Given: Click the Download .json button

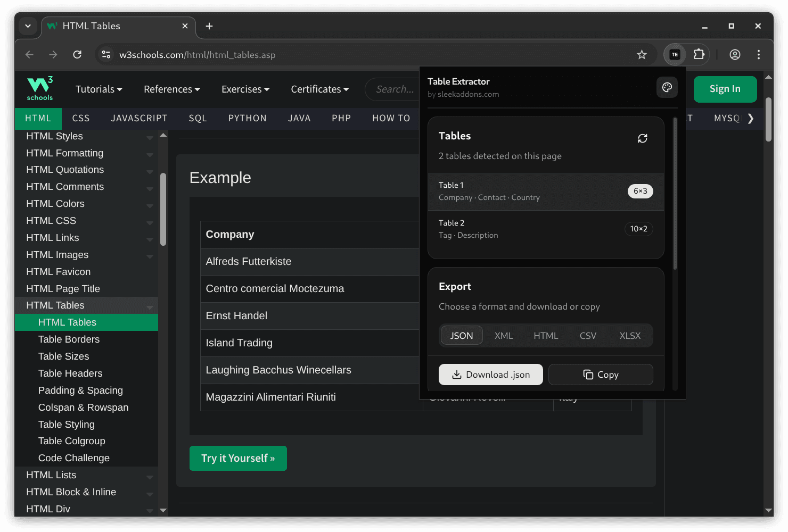Looking at the screenshot, I should 490,375.
